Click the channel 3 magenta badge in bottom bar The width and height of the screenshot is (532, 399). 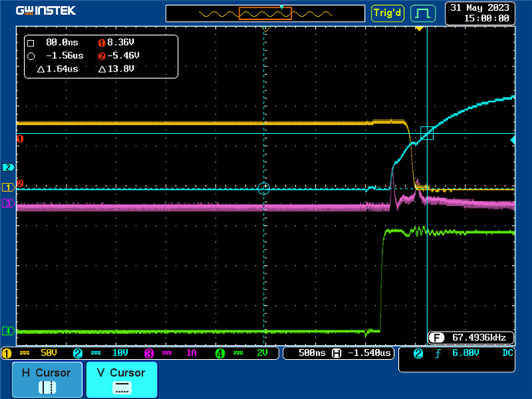pos(149,353)
